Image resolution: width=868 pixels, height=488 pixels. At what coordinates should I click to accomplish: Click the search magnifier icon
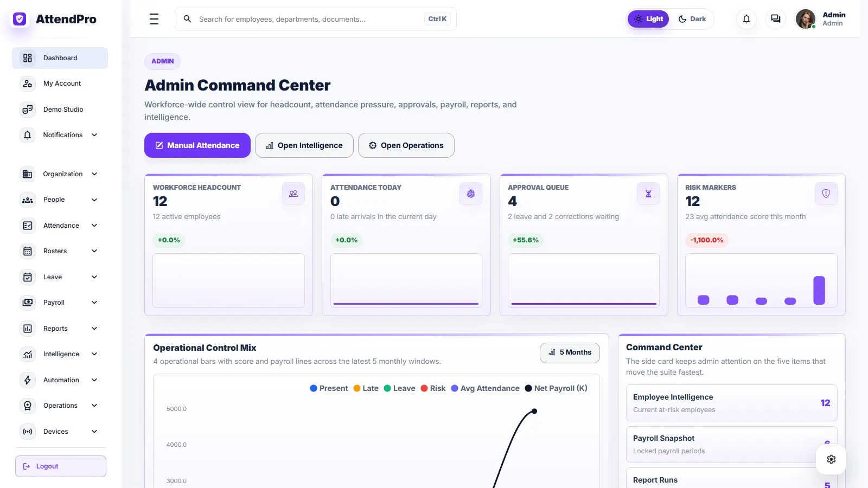point(187,19)
